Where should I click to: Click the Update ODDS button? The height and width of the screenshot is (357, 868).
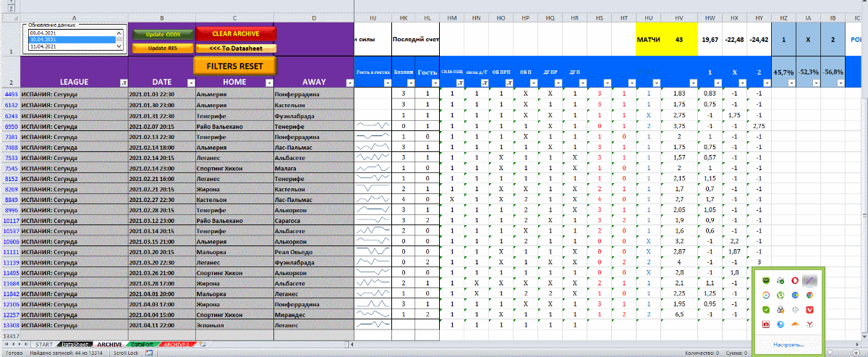tap(163, 34)
